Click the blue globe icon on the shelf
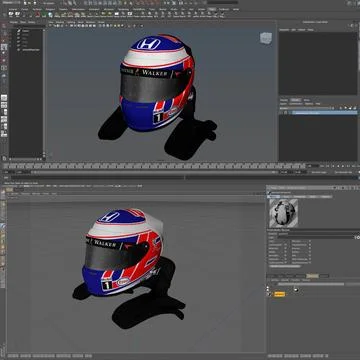The width and height of the screenshot is (360, 360). click(50, 14)
